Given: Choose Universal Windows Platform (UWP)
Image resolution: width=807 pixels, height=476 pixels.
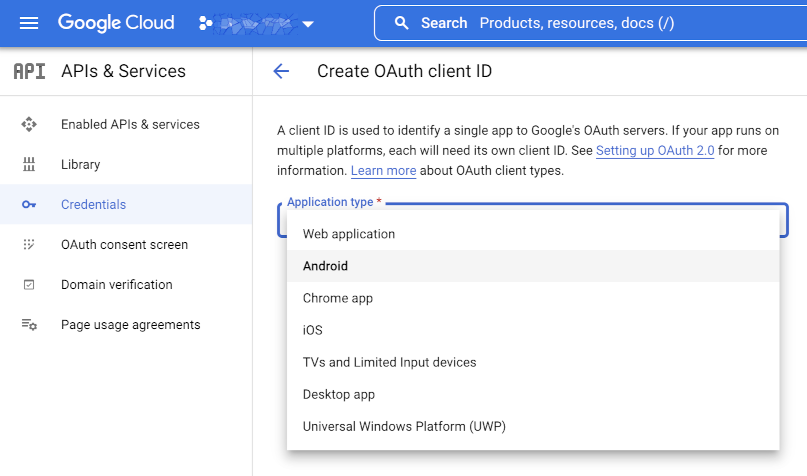Looking at the screenshot, I should click(x=404, y=426).
